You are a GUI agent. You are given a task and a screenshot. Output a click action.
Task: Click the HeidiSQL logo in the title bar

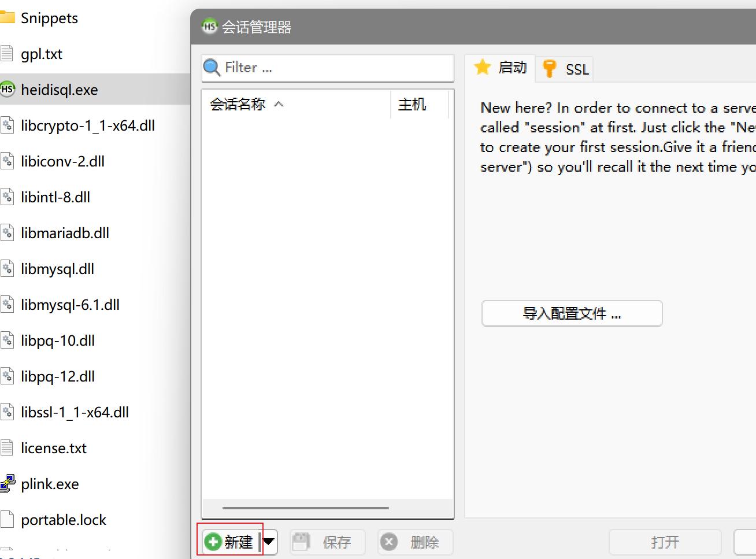coord(209,27)
